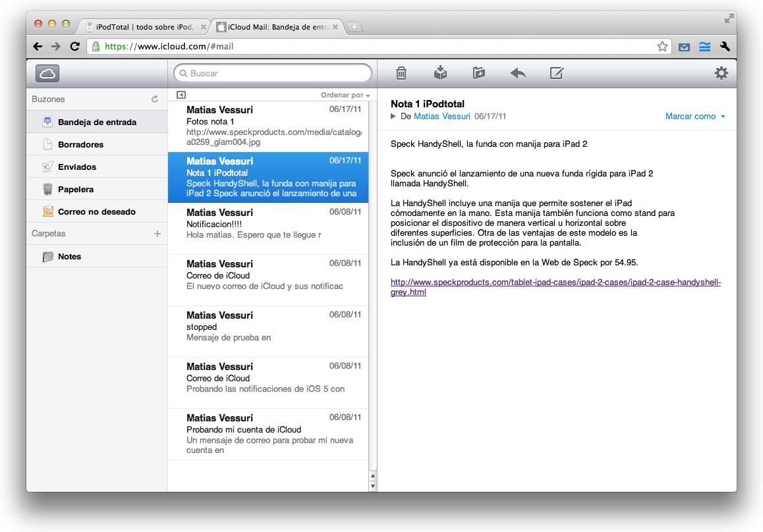The image size is (763, 532).
Task: Open the Enviados mailbox
Action: pos(97,167)
